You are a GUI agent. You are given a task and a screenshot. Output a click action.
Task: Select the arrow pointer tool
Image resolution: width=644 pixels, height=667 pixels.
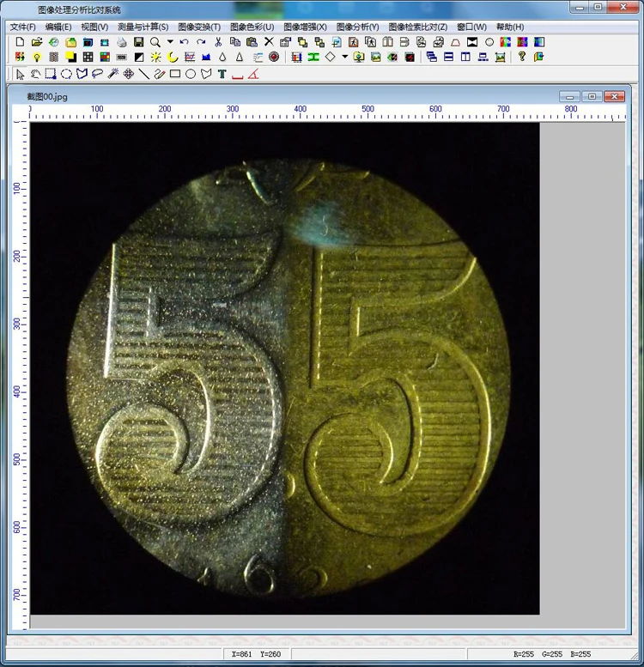[20, 75]
